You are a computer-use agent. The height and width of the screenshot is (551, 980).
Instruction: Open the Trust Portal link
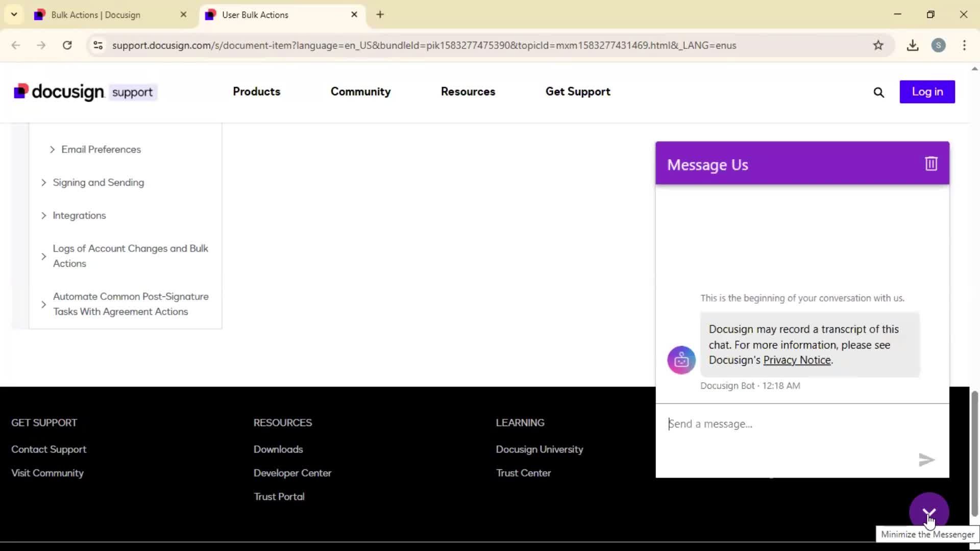[x=279, y=497]
